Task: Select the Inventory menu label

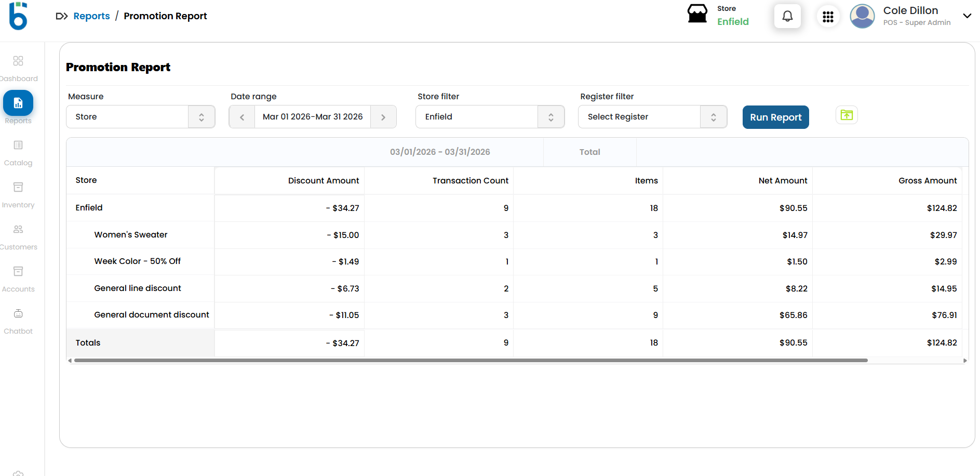Action: pyautogui.click(x=18, y=205)
